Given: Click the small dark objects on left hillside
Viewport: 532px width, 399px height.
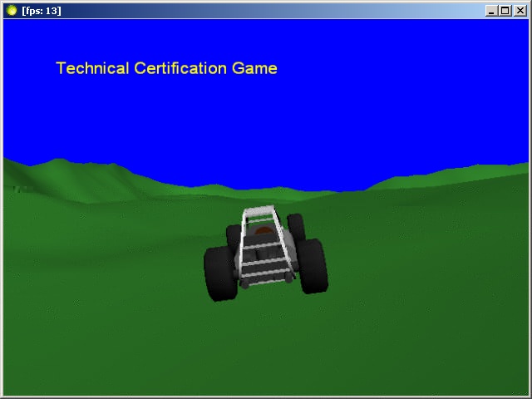Looking at the screenshot, I should (x=25, y=190).
